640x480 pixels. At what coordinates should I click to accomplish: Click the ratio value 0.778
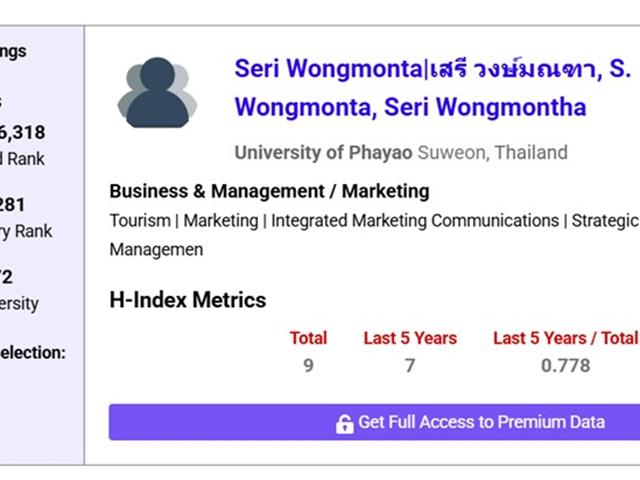coord(565,365)
